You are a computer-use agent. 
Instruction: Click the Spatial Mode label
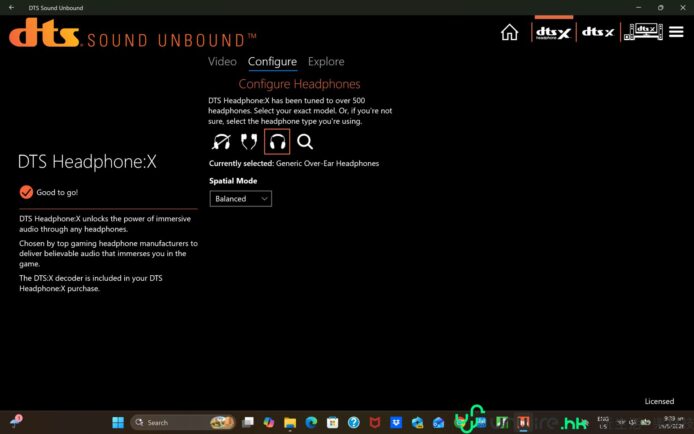coord(233,181)
